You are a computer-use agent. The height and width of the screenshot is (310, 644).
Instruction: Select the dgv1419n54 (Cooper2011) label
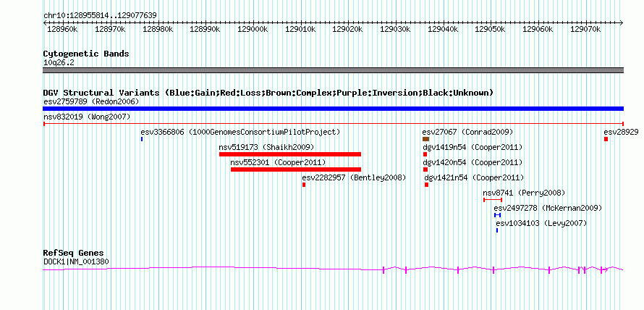[473, 147]
